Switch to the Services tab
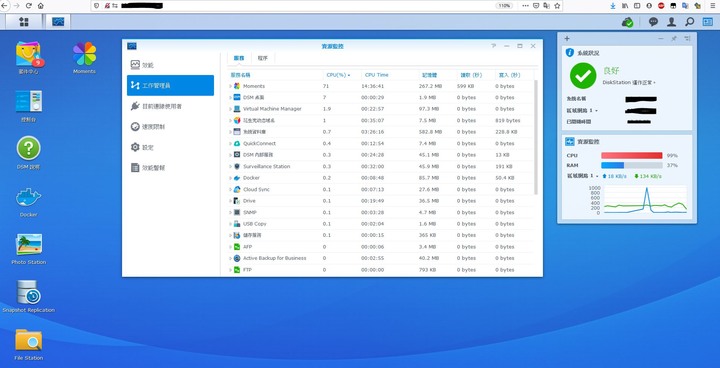 [239, 58]
